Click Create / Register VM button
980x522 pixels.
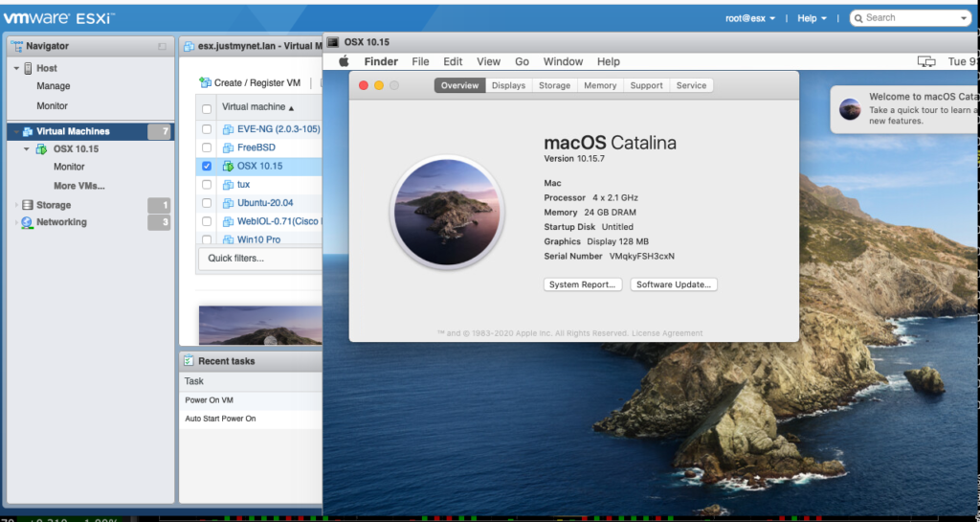click(x=250, y=82)
